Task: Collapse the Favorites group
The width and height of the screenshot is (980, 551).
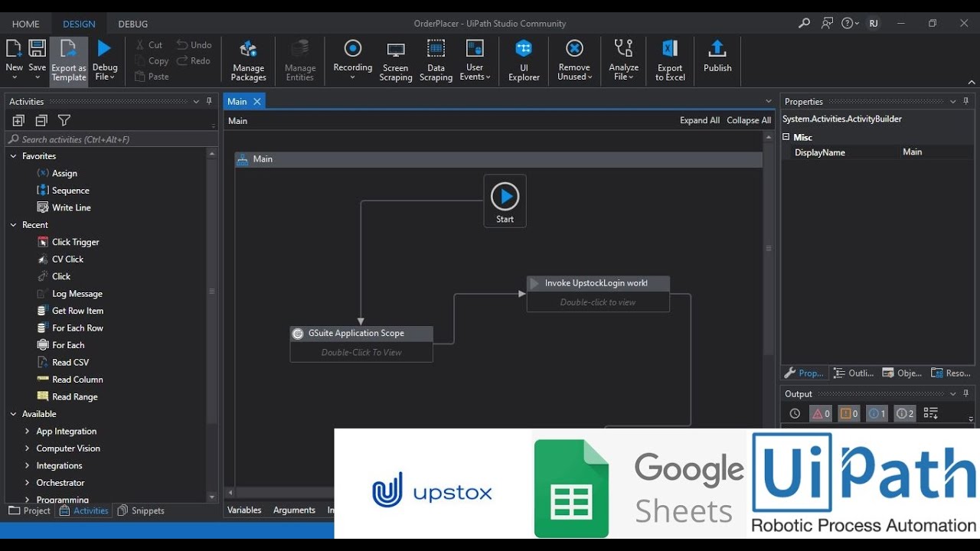Action: point(14,156)
